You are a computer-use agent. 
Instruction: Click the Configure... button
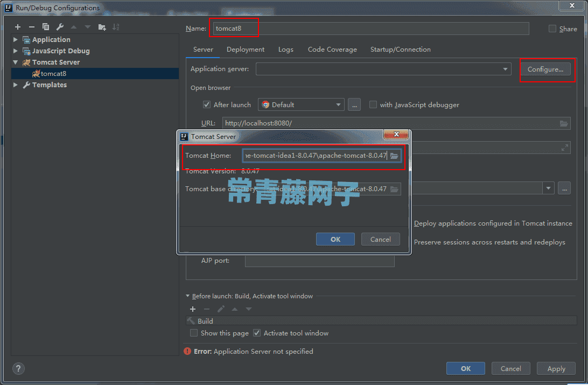coord(545,69)
